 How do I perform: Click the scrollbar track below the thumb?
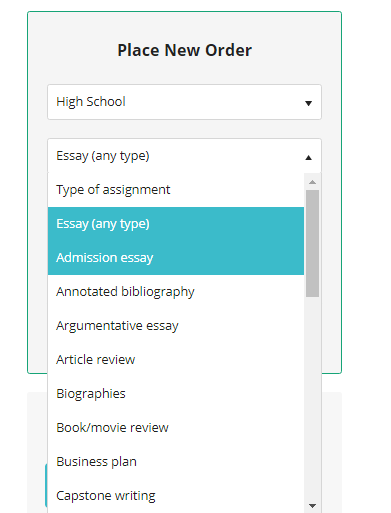click(x=312, y=398)
